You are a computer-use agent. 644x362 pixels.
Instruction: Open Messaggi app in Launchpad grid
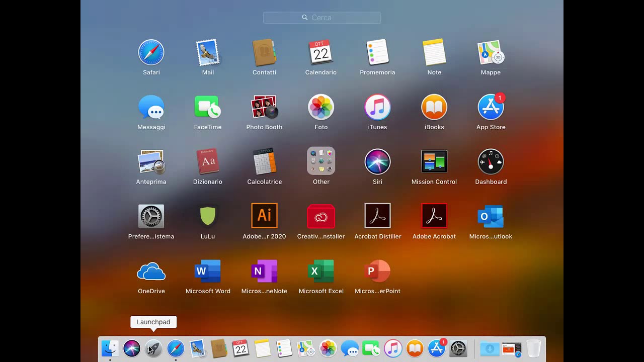pyautogui.click(x=151, y=107)
